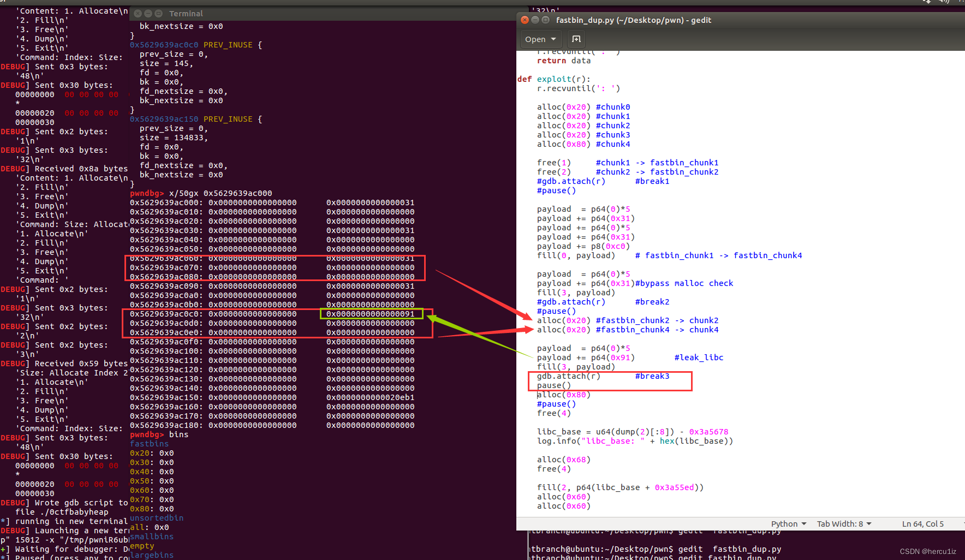Click the p64(0x91) #leak_libc line
Image resolution: width=965 pixels, height=560 pixels.
[630, 358]
